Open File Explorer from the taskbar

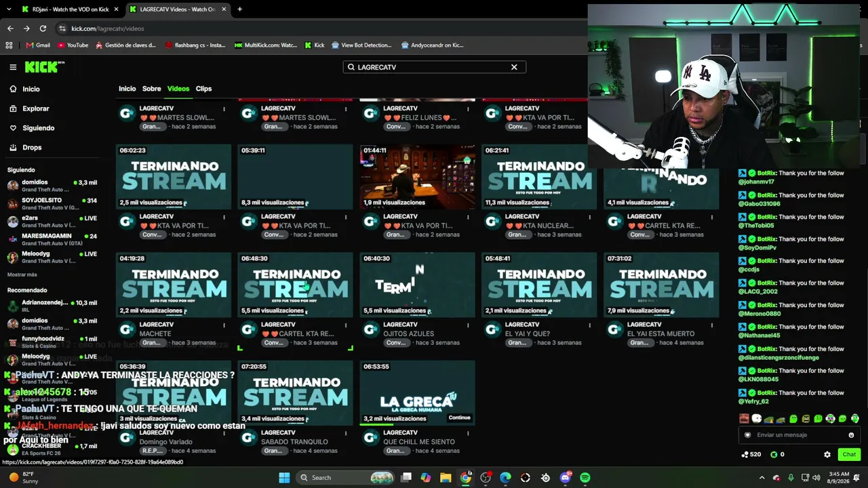tap(446, 478)
